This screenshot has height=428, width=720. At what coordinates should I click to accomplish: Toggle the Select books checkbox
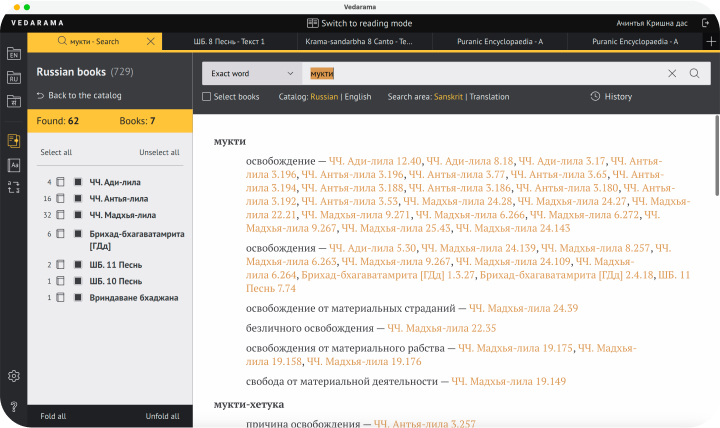(207, 97)
